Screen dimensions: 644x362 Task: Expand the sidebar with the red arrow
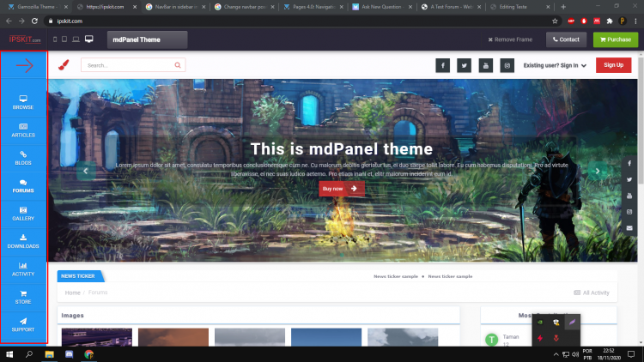[23, 65]
